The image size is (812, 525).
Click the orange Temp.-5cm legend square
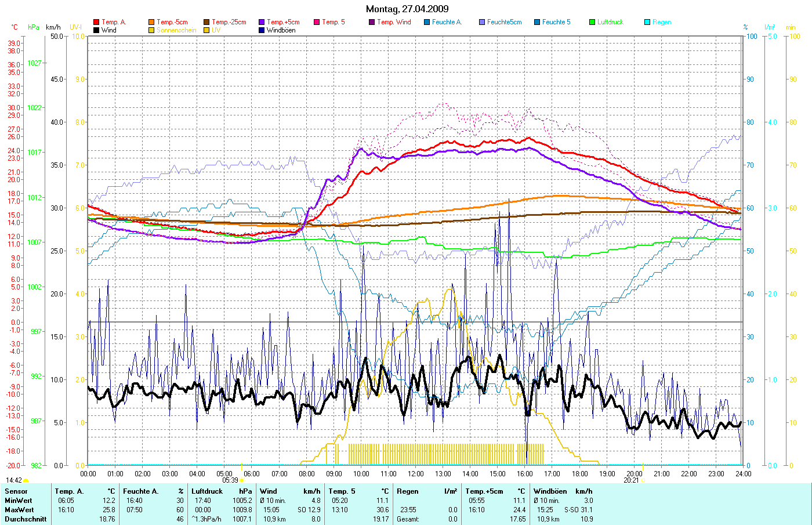click(151, 23)
